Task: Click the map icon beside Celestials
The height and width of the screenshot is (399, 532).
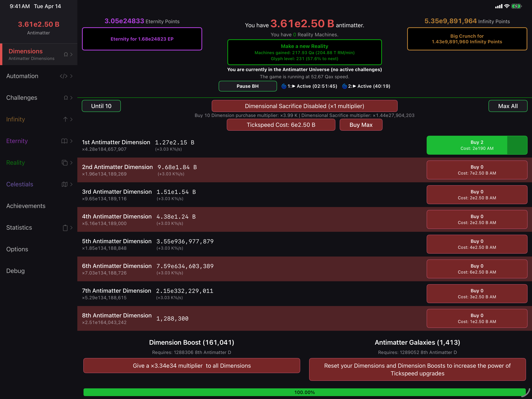Action: point(64,184)
